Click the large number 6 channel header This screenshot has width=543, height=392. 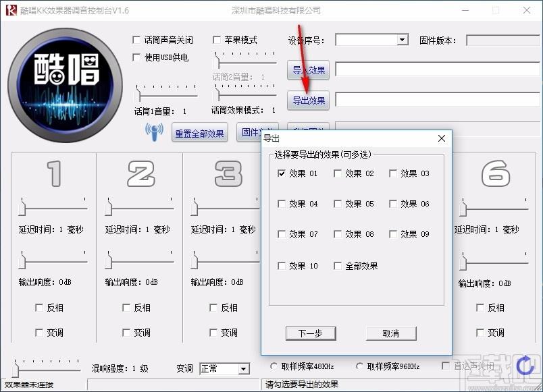tap(496, 173)
